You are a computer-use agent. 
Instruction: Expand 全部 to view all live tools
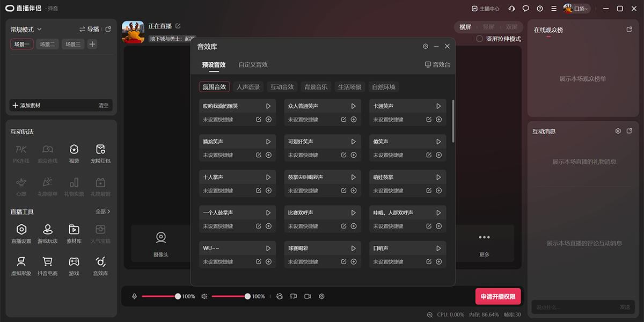tap(103, 211)
